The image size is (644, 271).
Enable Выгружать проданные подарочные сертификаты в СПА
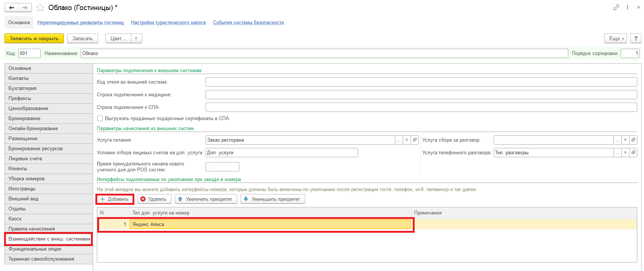coord(100,119)
